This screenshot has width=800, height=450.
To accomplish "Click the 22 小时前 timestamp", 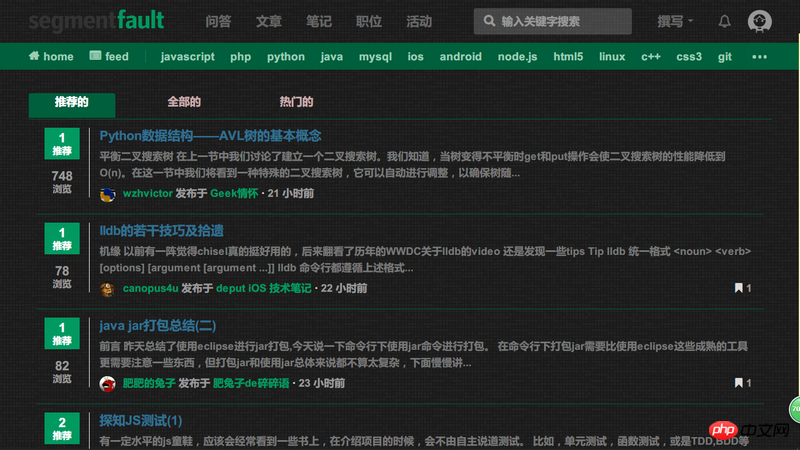I will pos(344,288).
